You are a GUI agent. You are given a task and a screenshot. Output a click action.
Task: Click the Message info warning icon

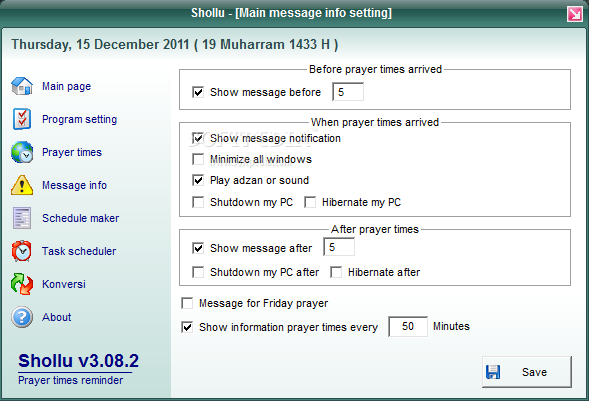point(22,185)
